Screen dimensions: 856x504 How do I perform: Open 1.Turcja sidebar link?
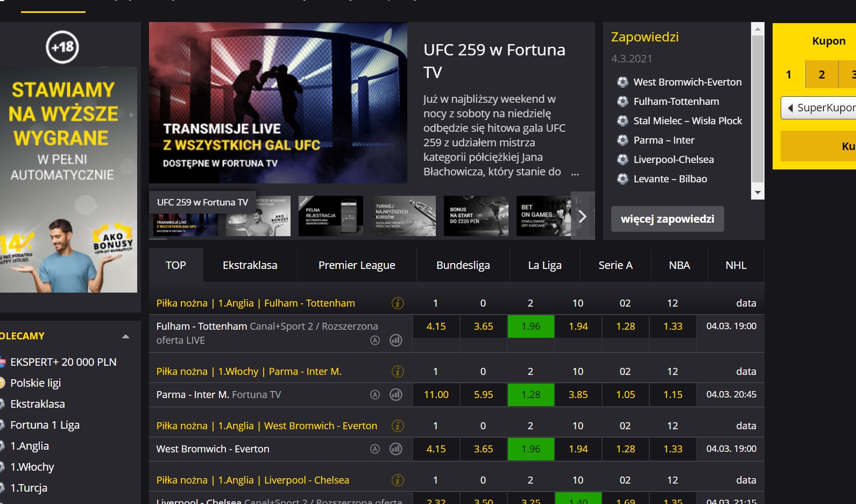coord(29,488)
